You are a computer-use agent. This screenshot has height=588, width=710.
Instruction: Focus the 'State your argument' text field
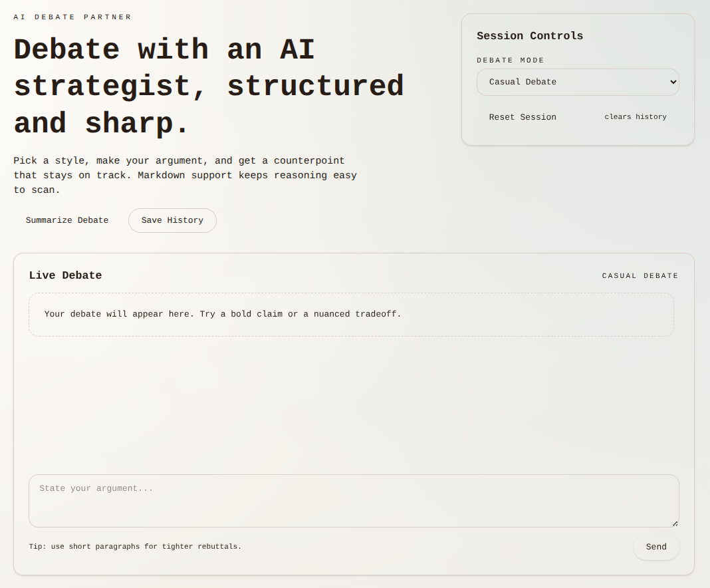click(353, 500)
